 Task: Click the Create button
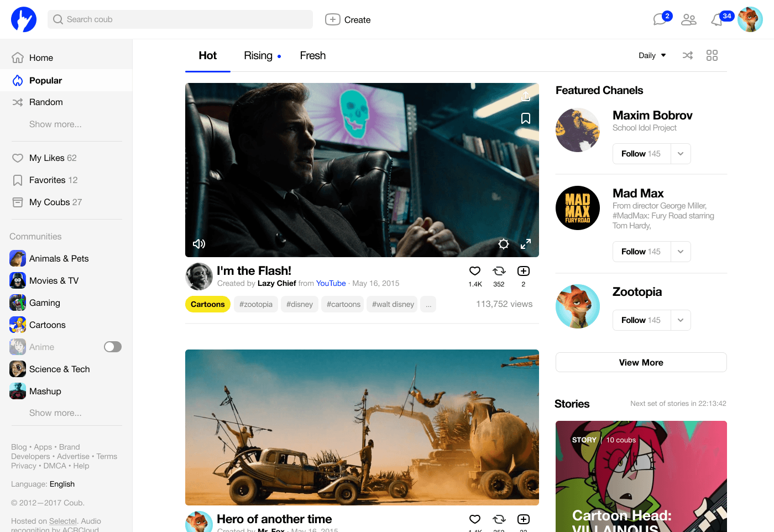click(x=348, y=19)
